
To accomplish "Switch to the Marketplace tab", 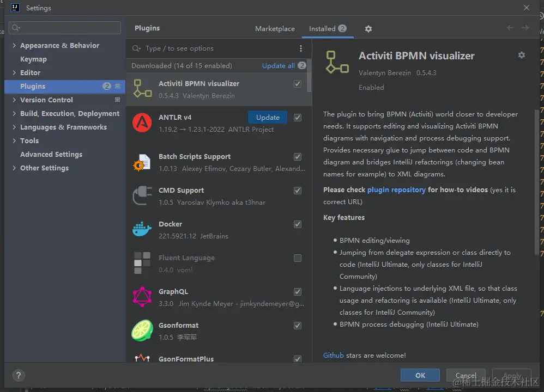I will coord(275,29).
